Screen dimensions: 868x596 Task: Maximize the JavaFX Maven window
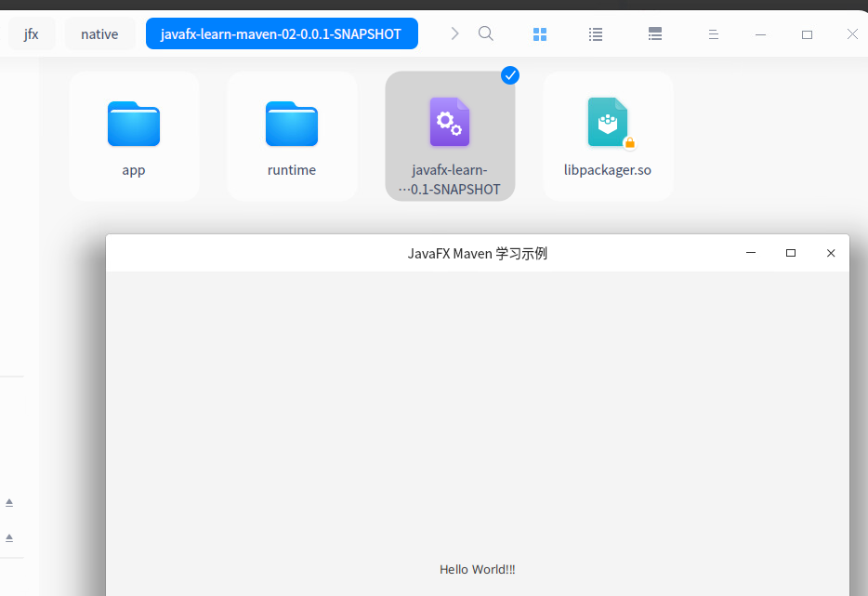click(x=791, y=253)
